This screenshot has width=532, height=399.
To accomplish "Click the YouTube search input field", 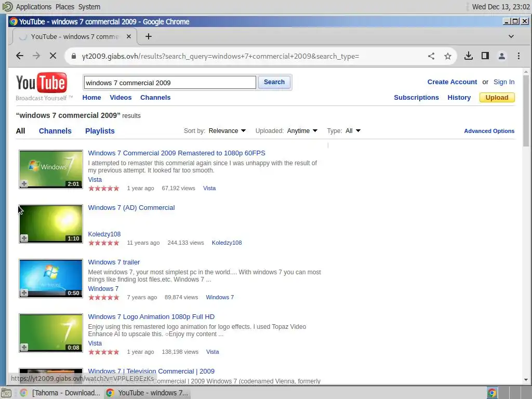I will 170,83.
